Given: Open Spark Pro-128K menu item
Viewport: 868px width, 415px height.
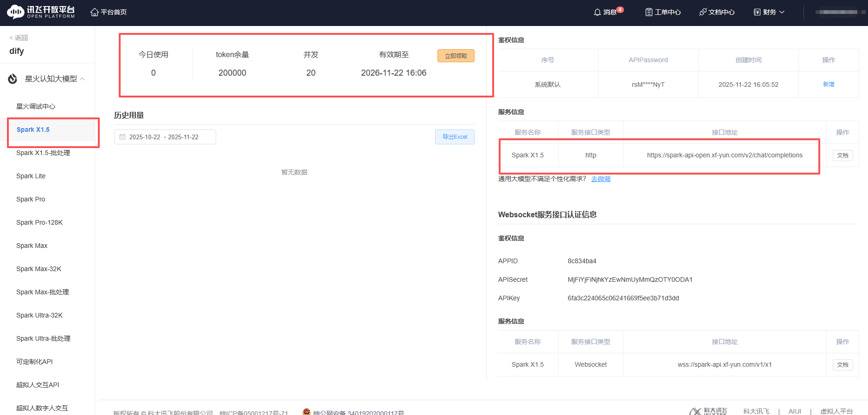Looking at the screenshot, I should pyautogui.click(x=39, y=222).
